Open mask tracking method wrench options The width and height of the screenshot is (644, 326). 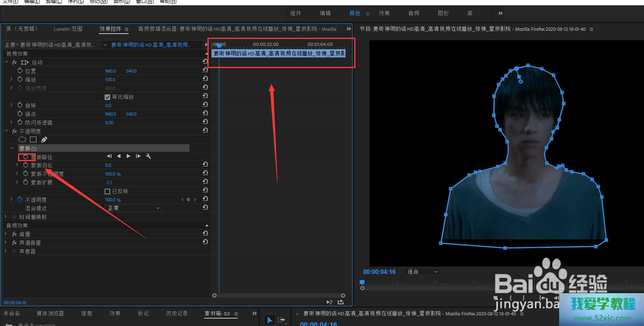point(148,156)
